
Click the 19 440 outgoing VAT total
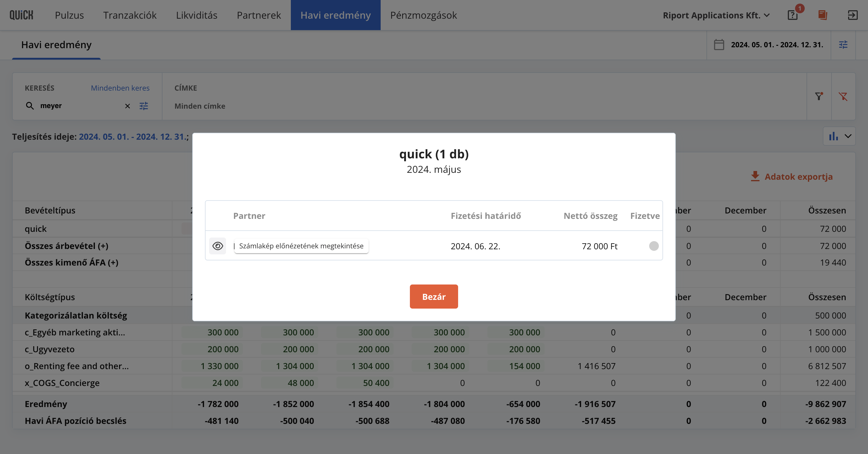(833, 263)
